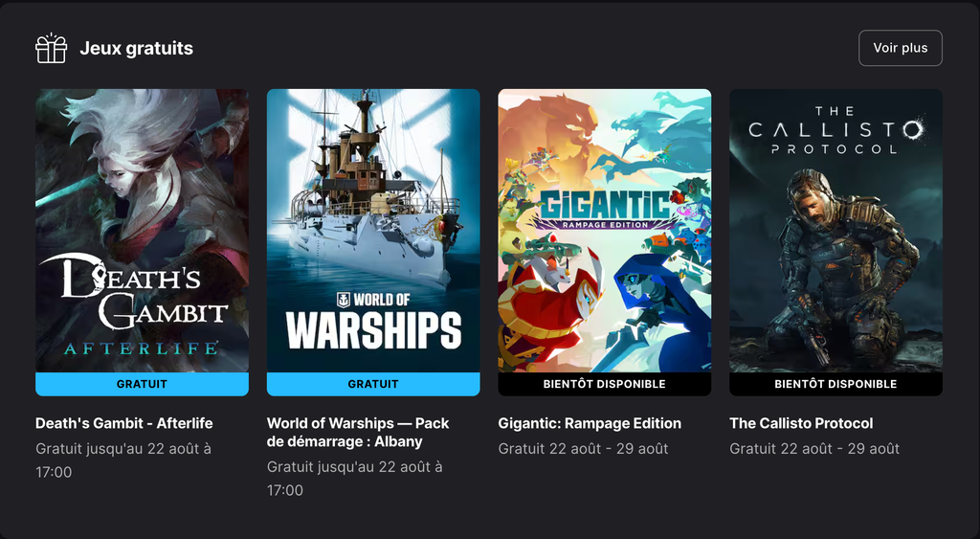980x539 pixels.
Task: Click the gift box icon
Action: pos(52,48)
